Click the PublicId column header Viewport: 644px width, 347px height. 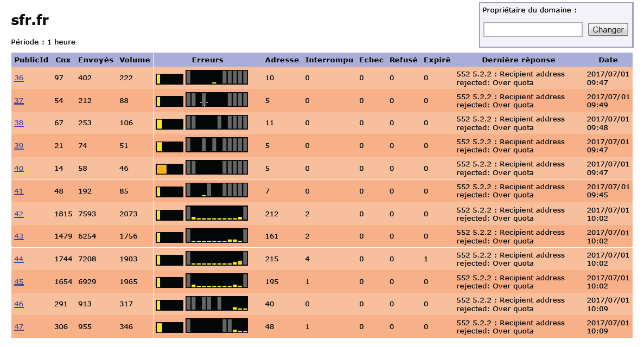pos(31,60)
